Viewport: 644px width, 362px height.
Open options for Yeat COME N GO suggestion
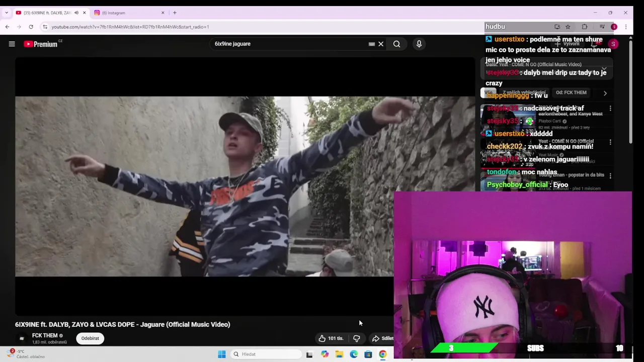[610, 142]
